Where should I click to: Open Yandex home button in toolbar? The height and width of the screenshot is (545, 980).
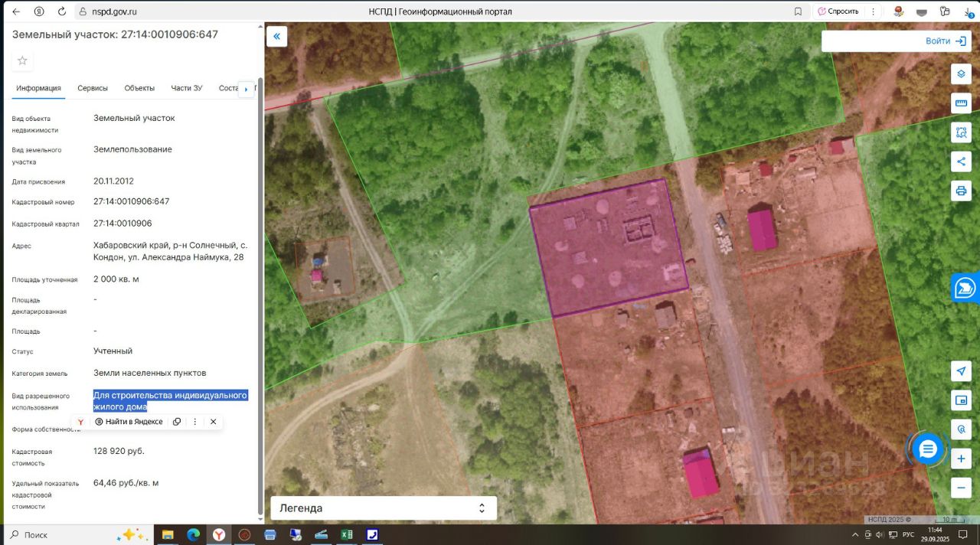pyautogui.click(x=38, y=11)
